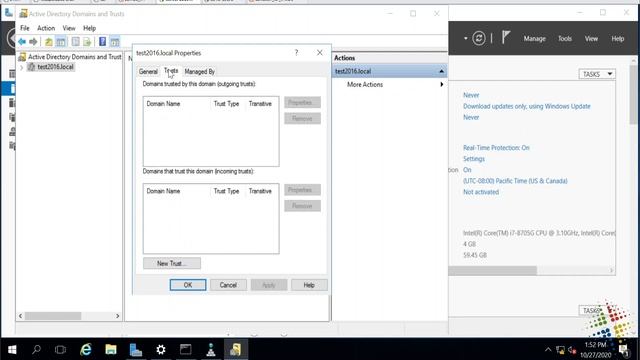Open the Manage menu in Server Manager
This screenshot has width=640, height=360.
[x=534, y=39]
